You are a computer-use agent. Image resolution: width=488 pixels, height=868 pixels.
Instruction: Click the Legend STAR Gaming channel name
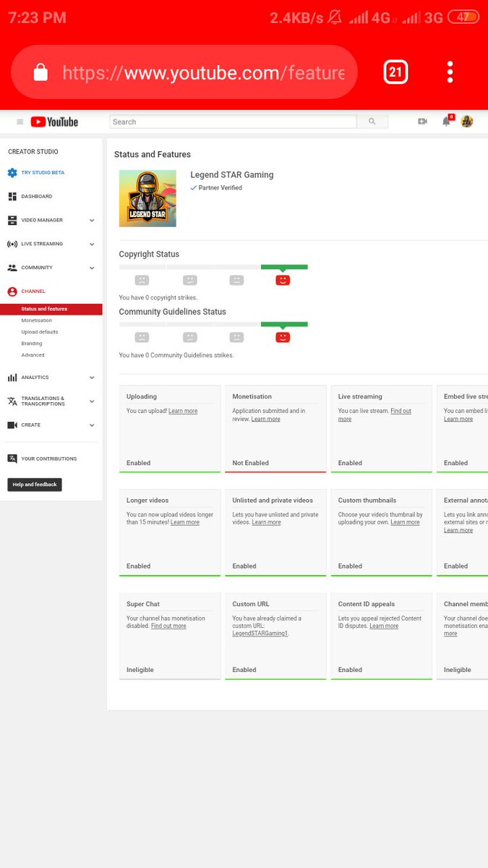(x=232, y=174)
